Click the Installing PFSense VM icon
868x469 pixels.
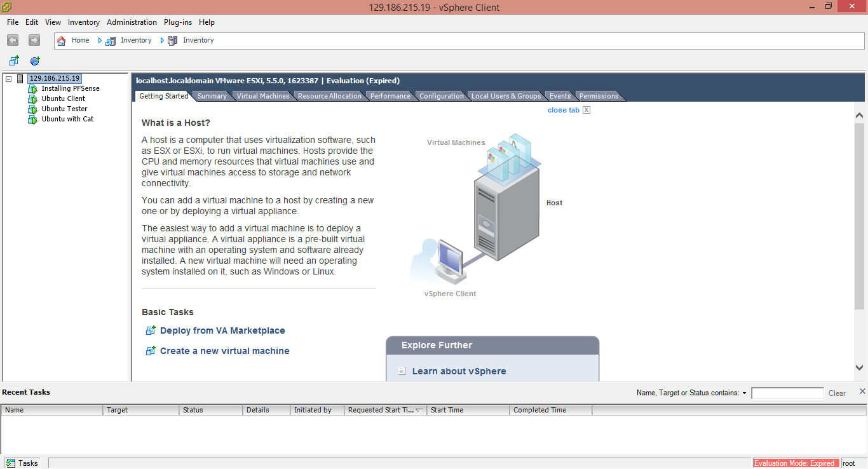click(x=33, y=89)
